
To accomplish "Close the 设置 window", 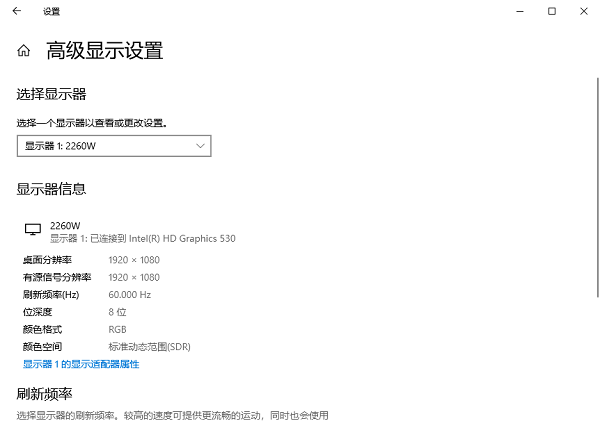I will (584, 11).
